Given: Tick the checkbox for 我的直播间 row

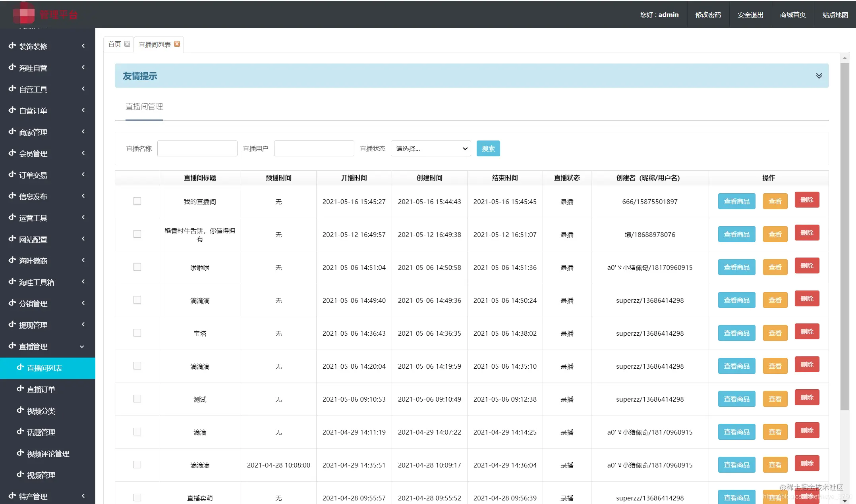Looking at the screenshot, I should pyautogui.click(x=137, y=201).
